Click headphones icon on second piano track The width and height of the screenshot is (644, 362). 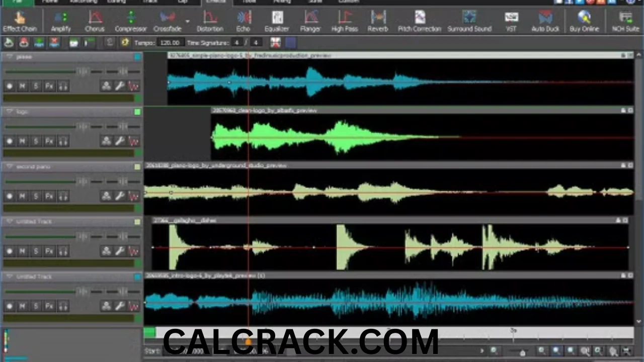[x=63, y=196]
